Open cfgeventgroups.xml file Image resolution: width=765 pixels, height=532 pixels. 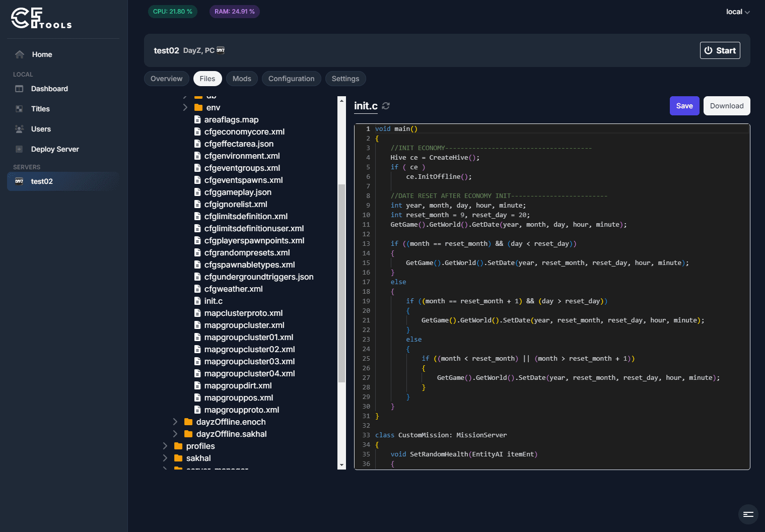coord(242,168)
